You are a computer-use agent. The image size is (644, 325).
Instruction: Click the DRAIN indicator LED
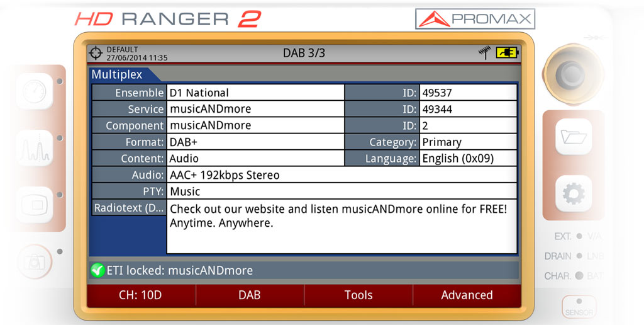579,256
